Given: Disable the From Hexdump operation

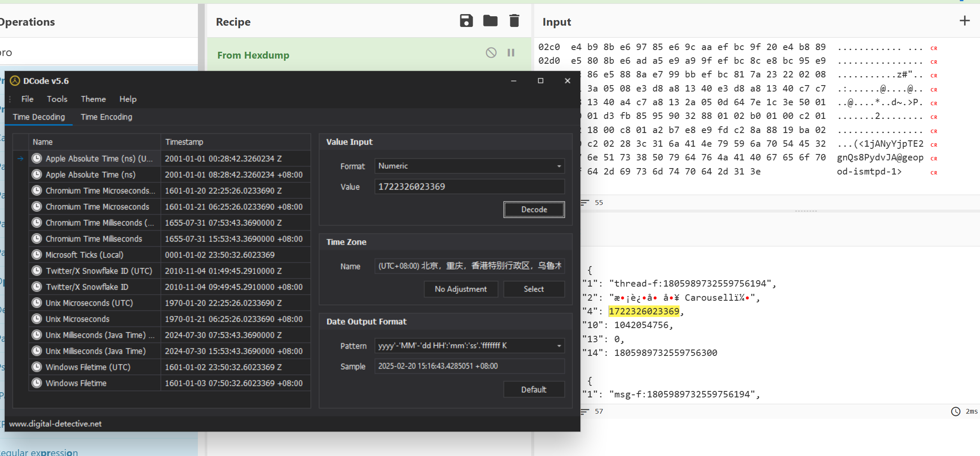Looking at the screenshot, I should [491, 53].
